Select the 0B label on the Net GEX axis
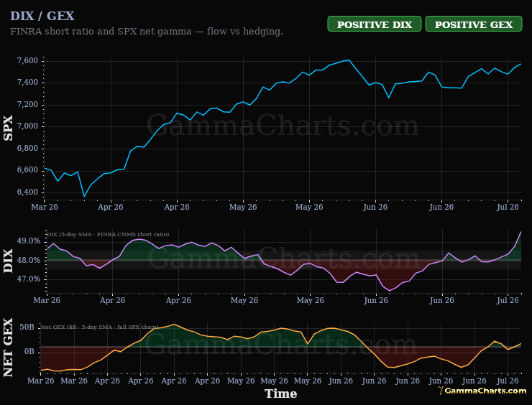This screenshot has width=532, height=405. point(29,351)
